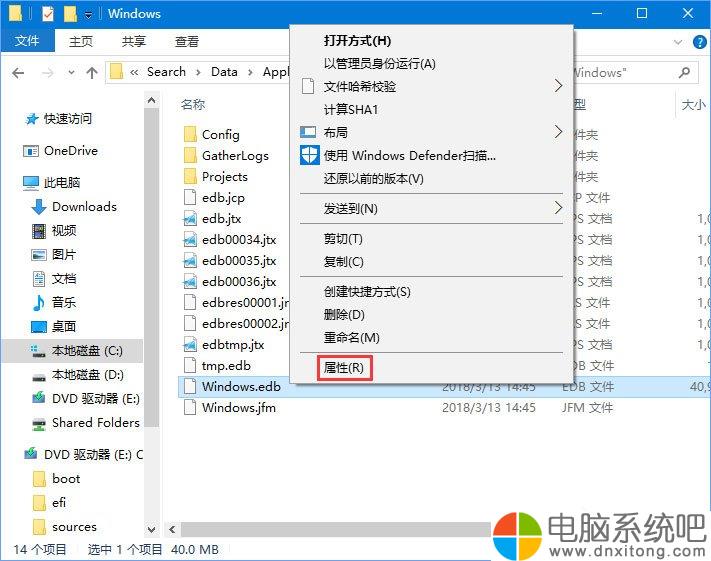The width and height of the screenshot is (711, 561).
Task: Switch to the 查看 ribbon tab
Action: pos(187,41)
